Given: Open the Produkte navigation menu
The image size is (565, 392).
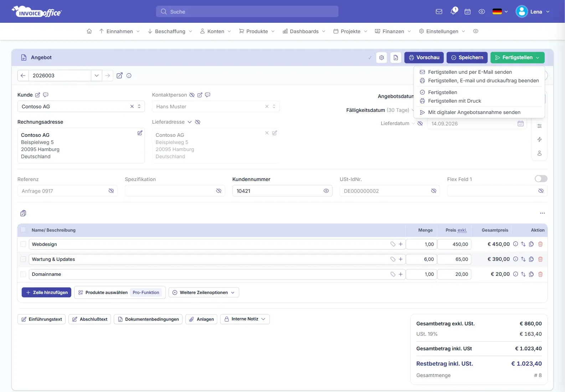Looking at the screenshot, I should tap(257, 31).
